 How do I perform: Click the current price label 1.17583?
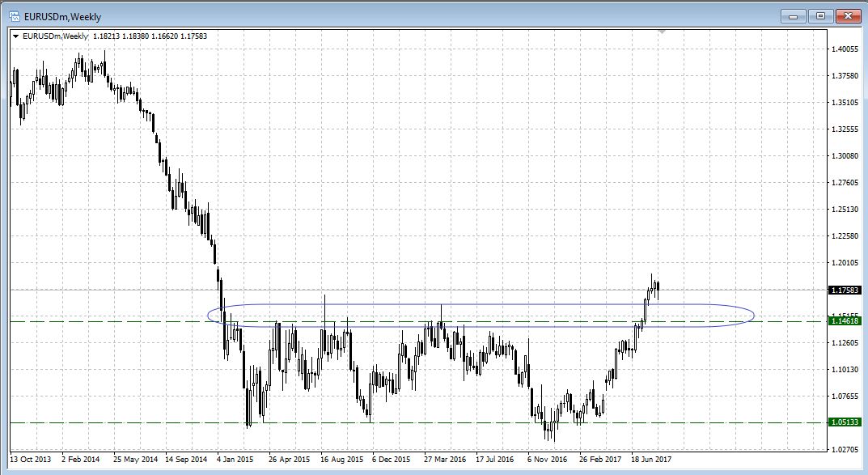[x=844, y=290]
